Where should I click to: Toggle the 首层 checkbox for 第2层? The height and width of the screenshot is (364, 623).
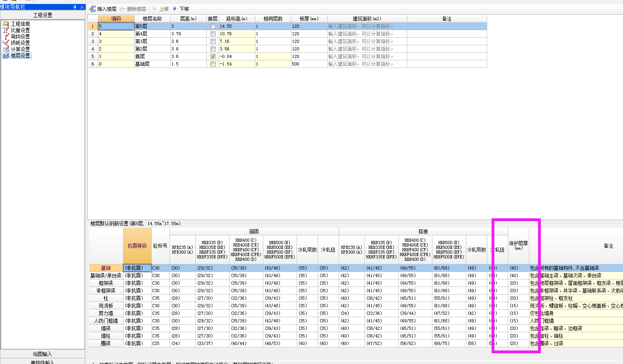(213, 49)
